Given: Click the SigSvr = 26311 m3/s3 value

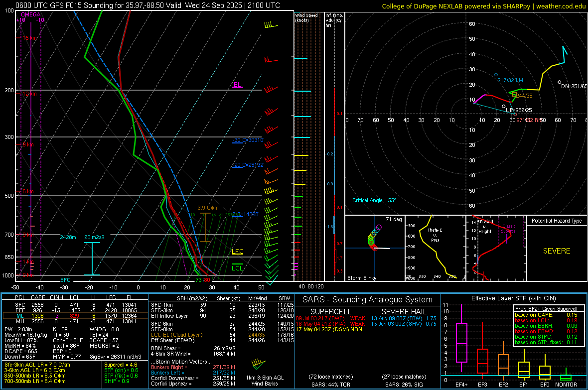Looking at the screenshot, I should (116, 357).
